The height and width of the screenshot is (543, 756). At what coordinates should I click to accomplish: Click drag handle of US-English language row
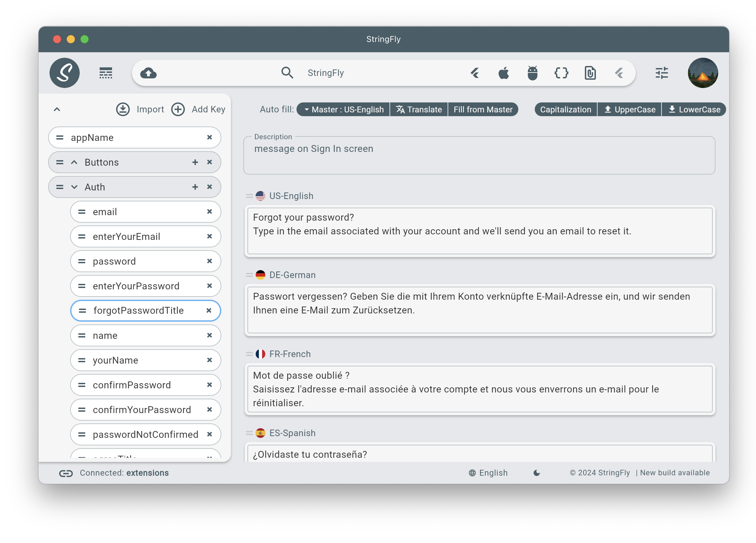click(x=249, y=196)
